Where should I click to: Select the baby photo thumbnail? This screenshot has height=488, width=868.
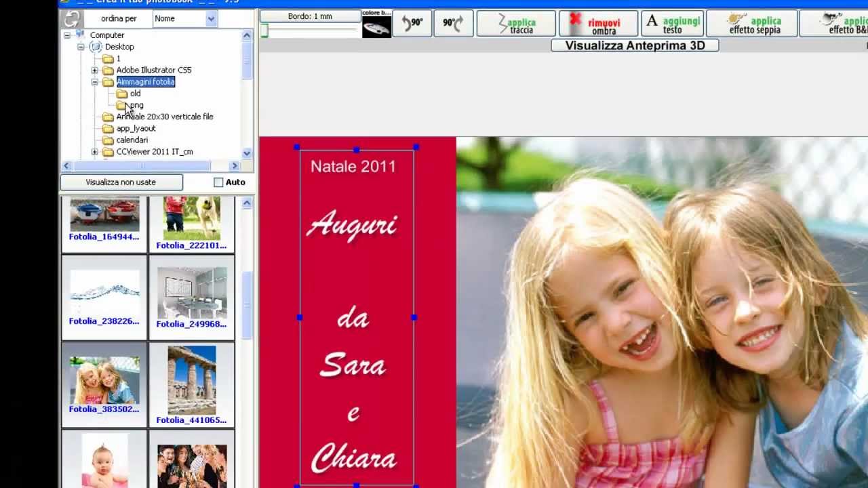[104, 460]
